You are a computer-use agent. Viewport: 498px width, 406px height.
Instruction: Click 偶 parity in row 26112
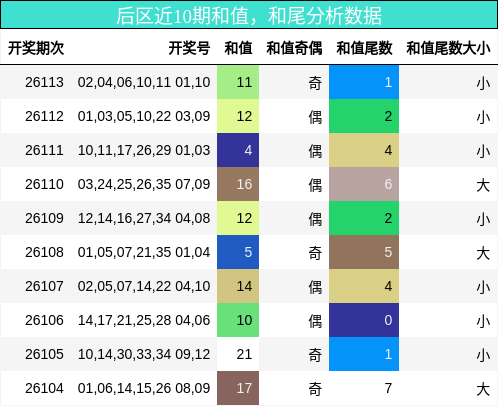315,117
